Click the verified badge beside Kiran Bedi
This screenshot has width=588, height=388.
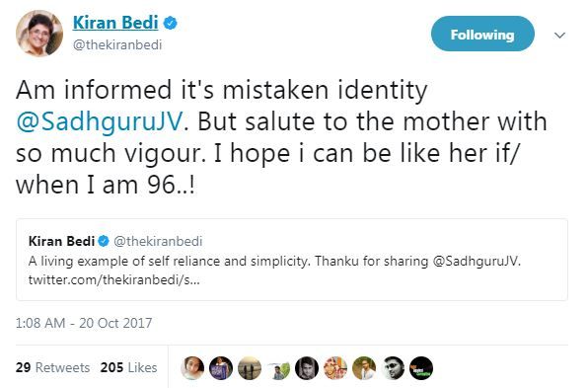click(x=171, y=23)
